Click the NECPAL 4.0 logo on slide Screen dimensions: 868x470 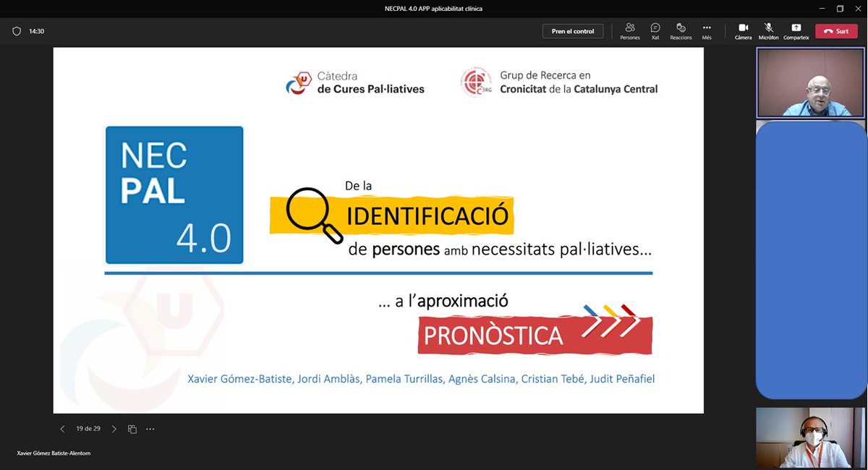pyautogui.click(x=174, y=195)
